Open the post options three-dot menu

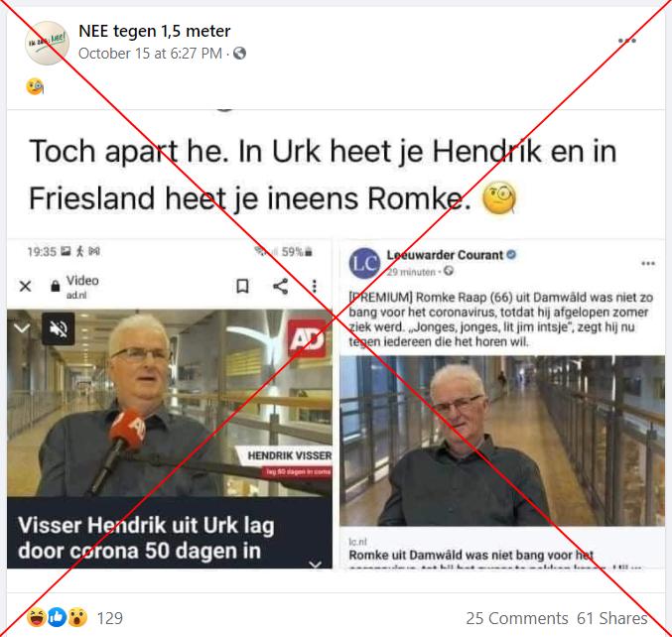[626, 41]
